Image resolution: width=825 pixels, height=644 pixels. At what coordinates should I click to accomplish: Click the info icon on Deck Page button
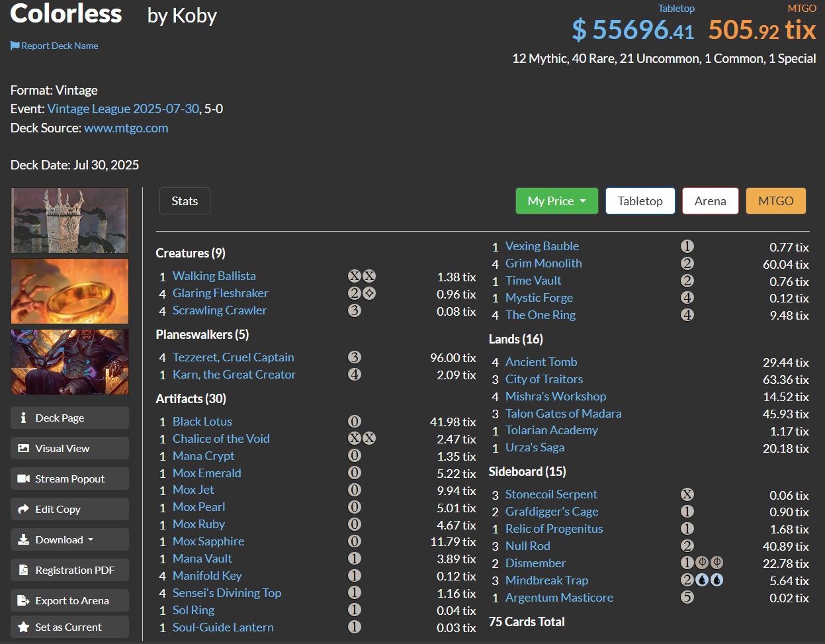pyautogui.click(x=24, y=418)
